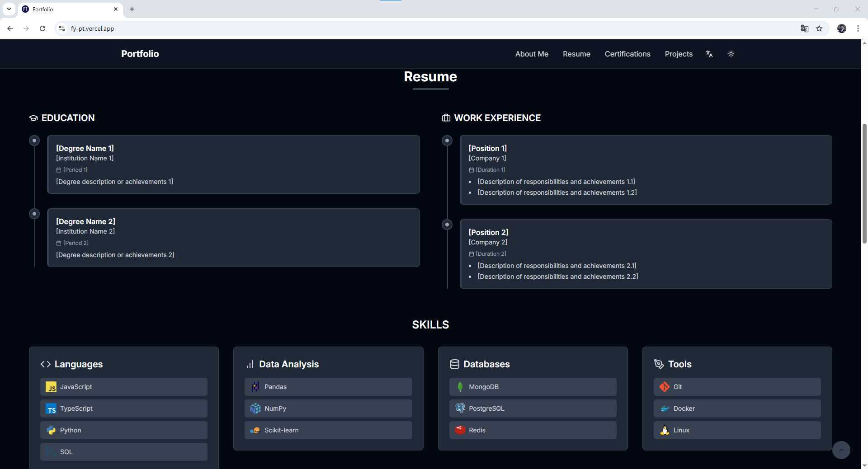The width and height of the screenshot is (868, 469).
Task: Click the Pandas logo icon
Action: (255, 387)
